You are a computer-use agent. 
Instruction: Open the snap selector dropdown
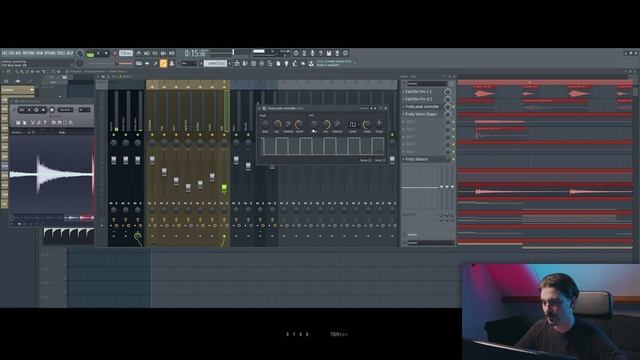click(189, 63)
